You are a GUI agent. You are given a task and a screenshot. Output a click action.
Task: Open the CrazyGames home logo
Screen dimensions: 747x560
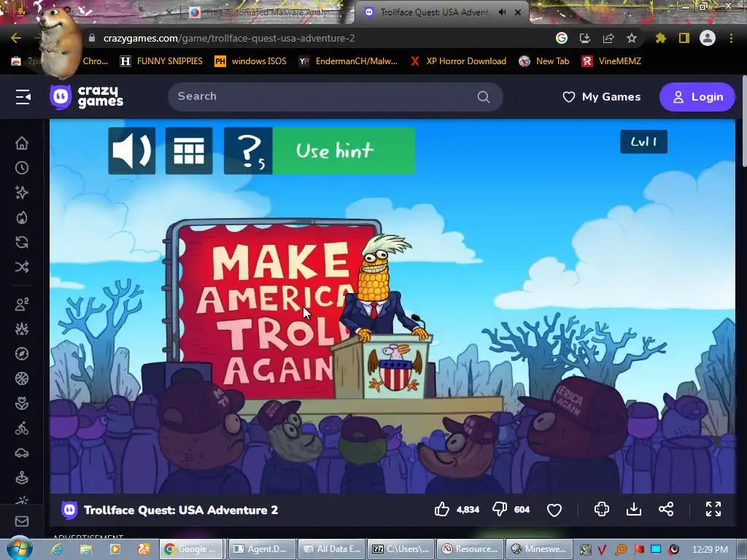pyautogui.click(x=87, y=97)
